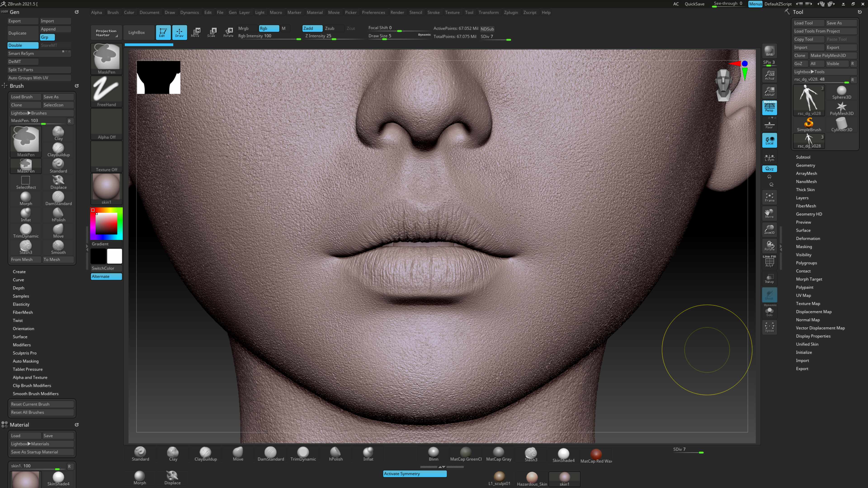Click the Rotate icon in top shelf
The width and height of the screenshot is (868, 488).
click(229, 32)
